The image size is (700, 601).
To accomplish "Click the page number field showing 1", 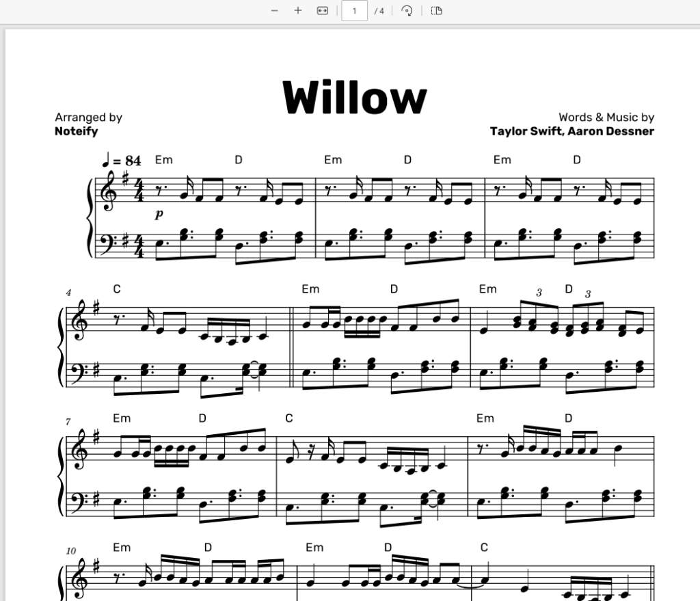I will [x=355, y=11].
